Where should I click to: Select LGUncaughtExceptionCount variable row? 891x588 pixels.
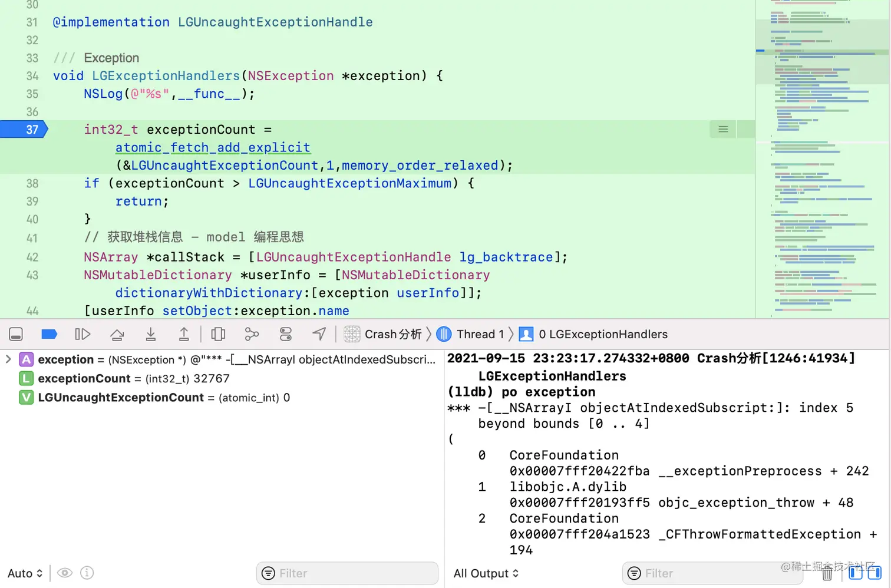[154, 398]
